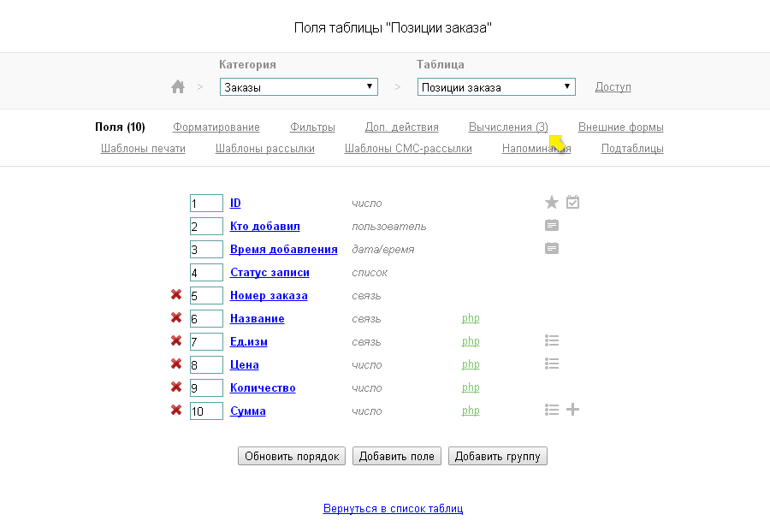770x532 pixels.
Task: Click the order number input for Количество
Action: point(206,388)
